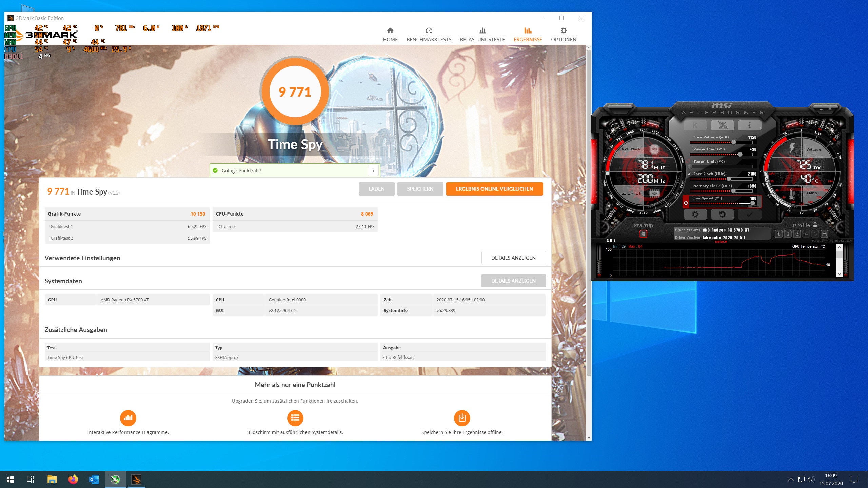This screenshot has width=868, height=488.
Task: Open Afterburner settings gear button
Action: click(x=695, y=214)
